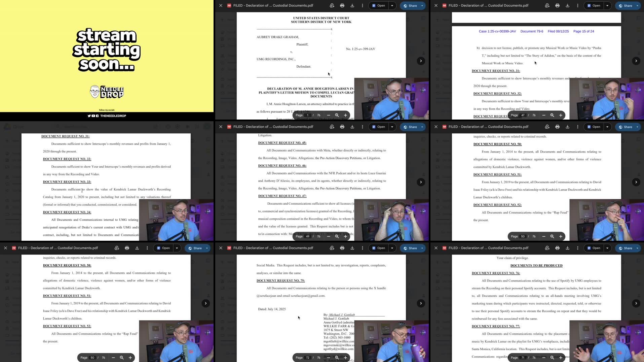Expand Open with dropdown in page 72 viewer
This screenshot has height=362, width=644.
392,248
